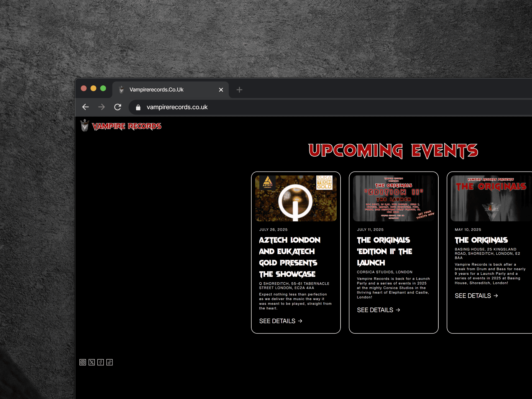Open the TikTok social icon
This screenshot has width=532, height=399.
pos(109,362)
